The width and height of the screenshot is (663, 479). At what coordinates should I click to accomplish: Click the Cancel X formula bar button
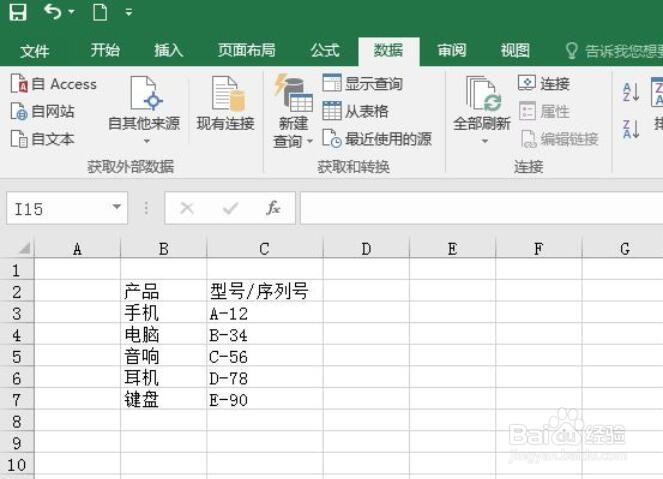[x=186, y=208]
